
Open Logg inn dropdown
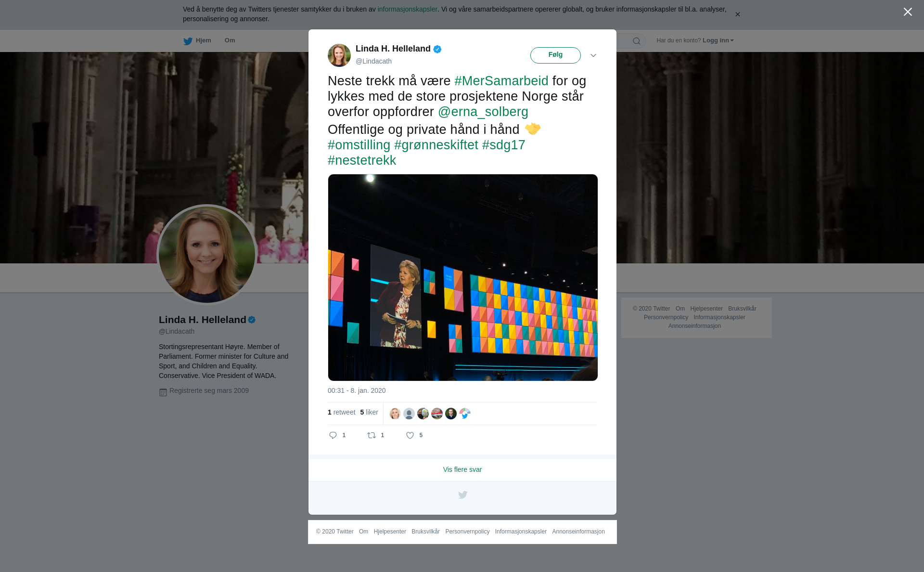click(718, 40)
